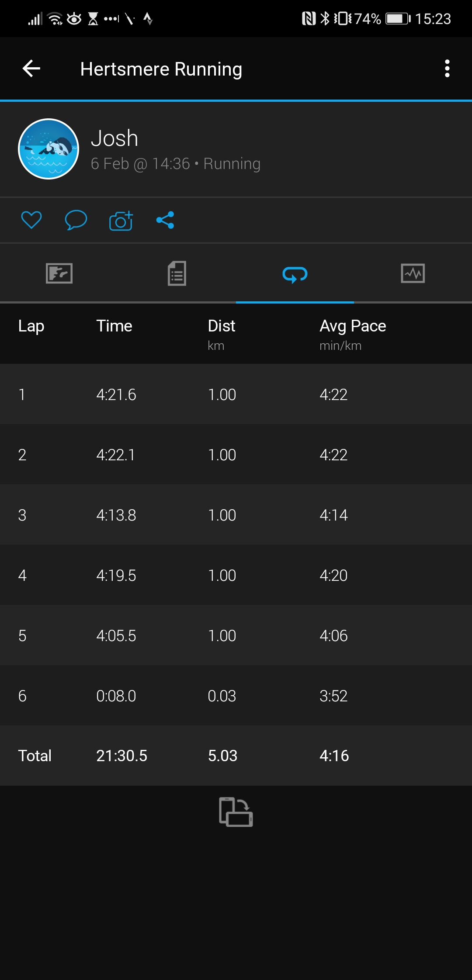Switch to the map overview tab

click(x=59, y=274)
